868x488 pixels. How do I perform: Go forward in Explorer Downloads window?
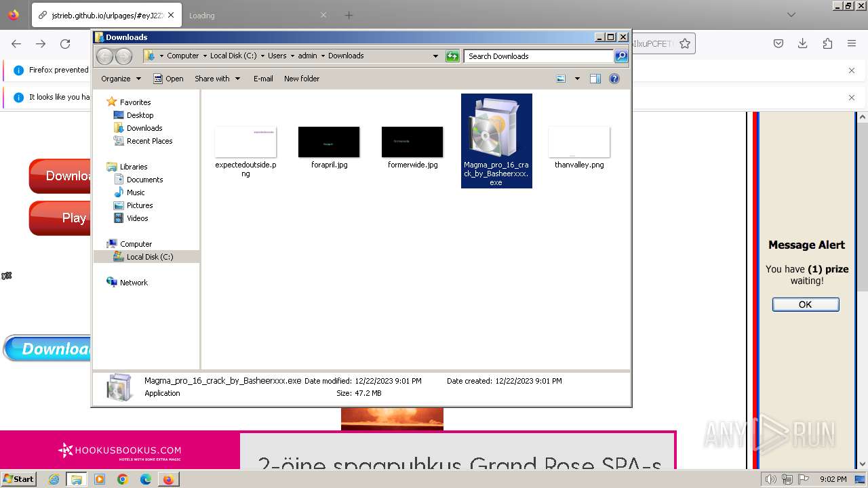click(123, 56)
